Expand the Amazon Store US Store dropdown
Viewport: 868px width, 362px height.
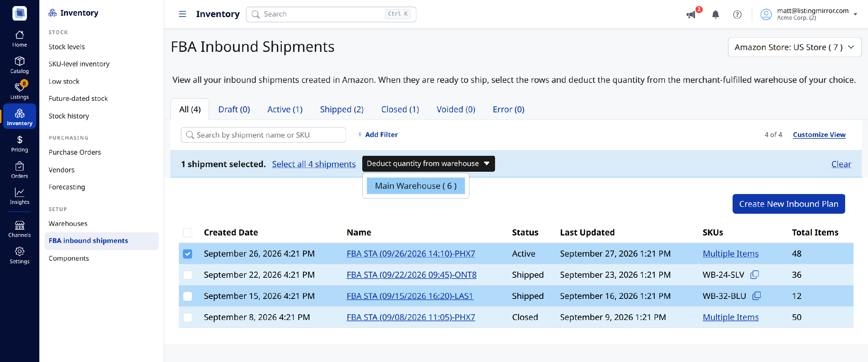(794, 47)
